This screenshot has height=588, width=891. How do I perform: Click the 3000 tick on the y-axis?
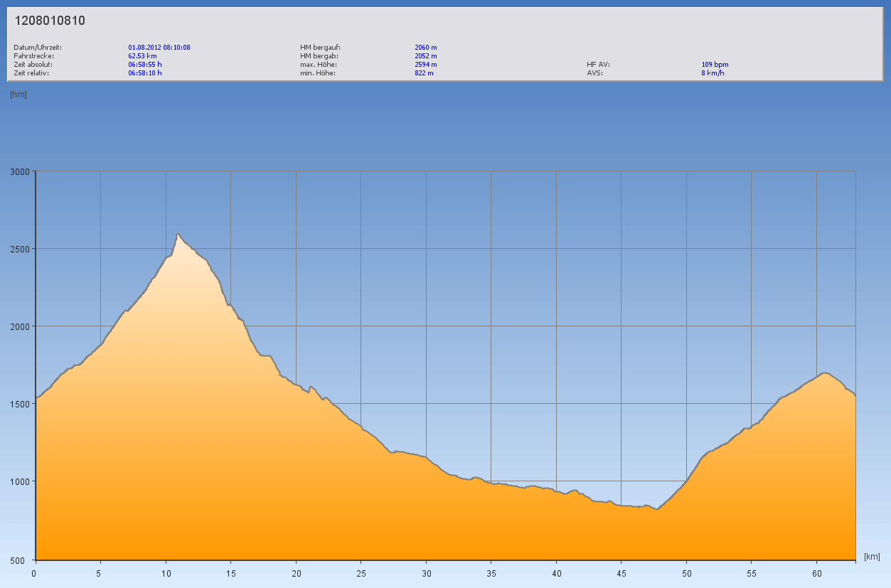click(x=19, y=171)
